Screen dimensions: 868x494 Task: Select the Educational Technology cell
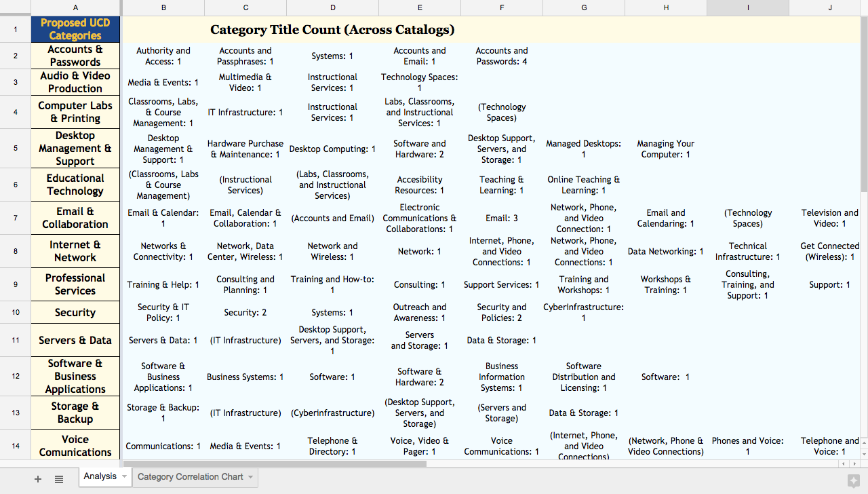(x=75, y=185)
